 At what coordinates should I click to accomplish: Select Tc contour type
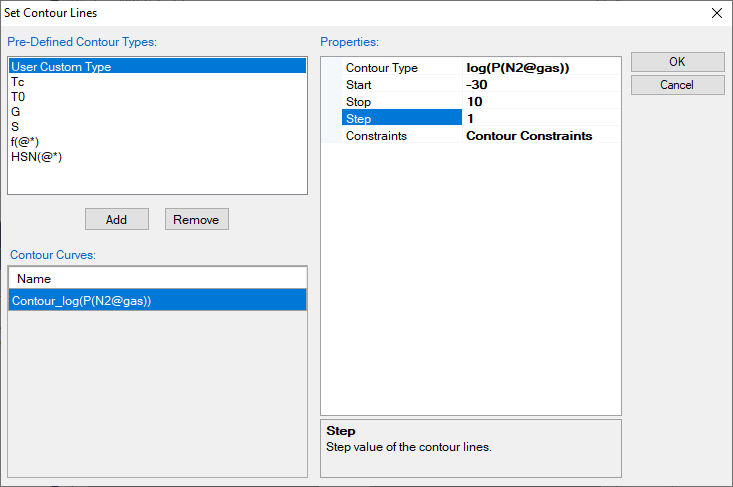(x=18, y=82)
